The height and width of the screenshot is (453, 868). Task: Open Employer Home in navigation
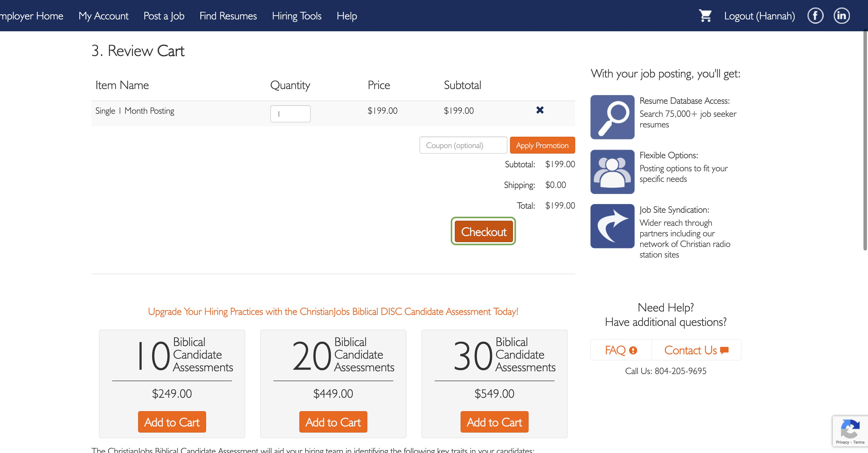coord(31,16)
